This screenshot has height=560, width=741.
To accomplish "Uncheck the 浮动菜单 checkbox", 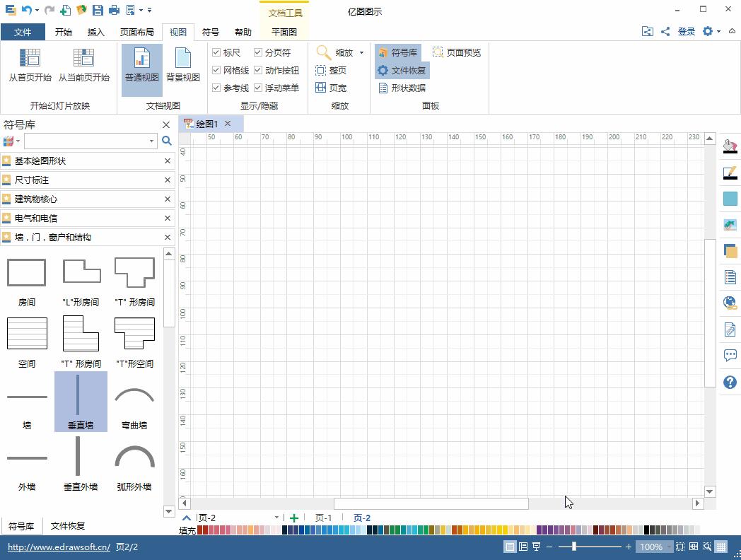I will (258, 88).
